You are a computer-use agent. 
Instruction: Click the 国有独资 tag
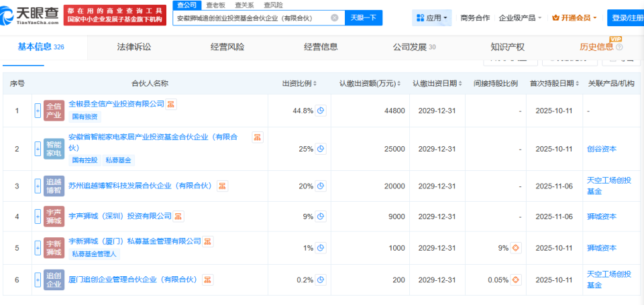85,117
